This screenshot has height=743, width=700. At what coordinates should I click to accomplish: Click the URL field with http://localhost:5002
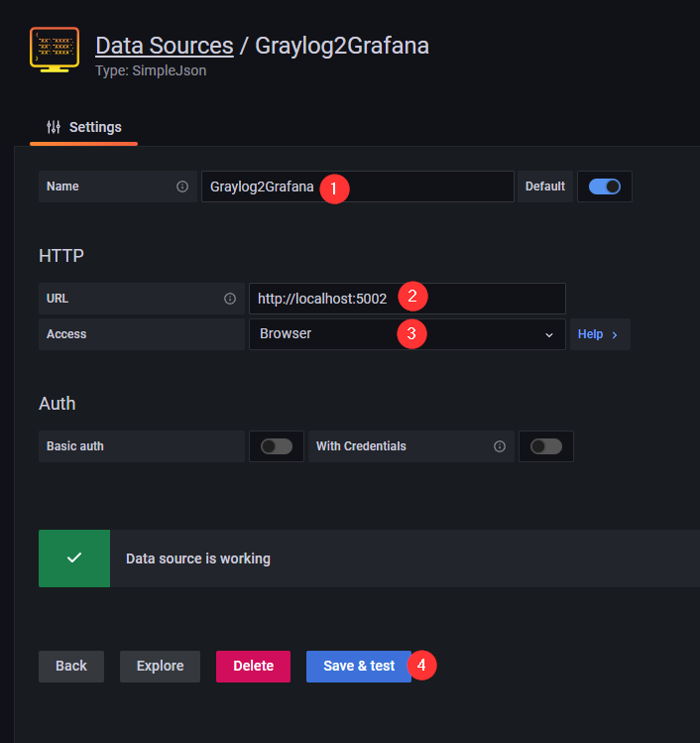pos(408,299)
